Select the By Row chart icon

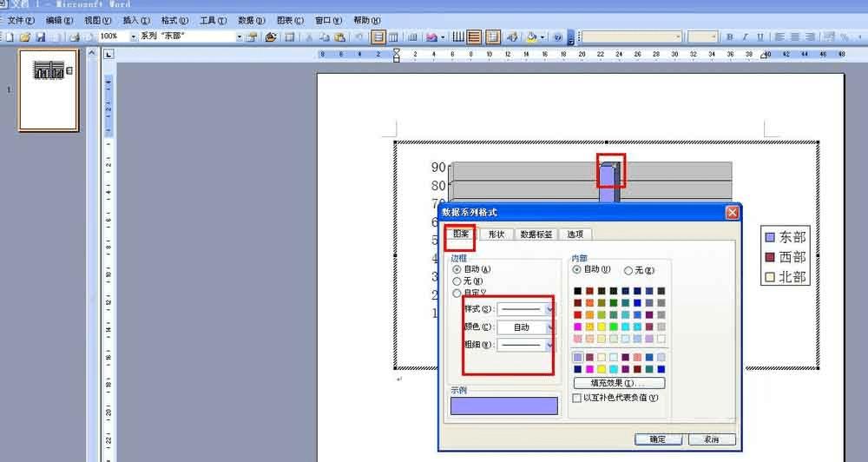[378, 37]
